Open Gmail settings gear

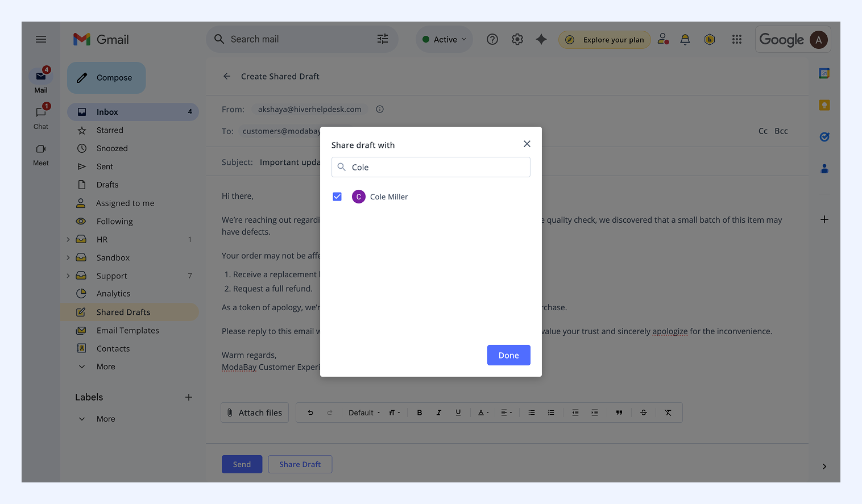click(x=517, y=39)
